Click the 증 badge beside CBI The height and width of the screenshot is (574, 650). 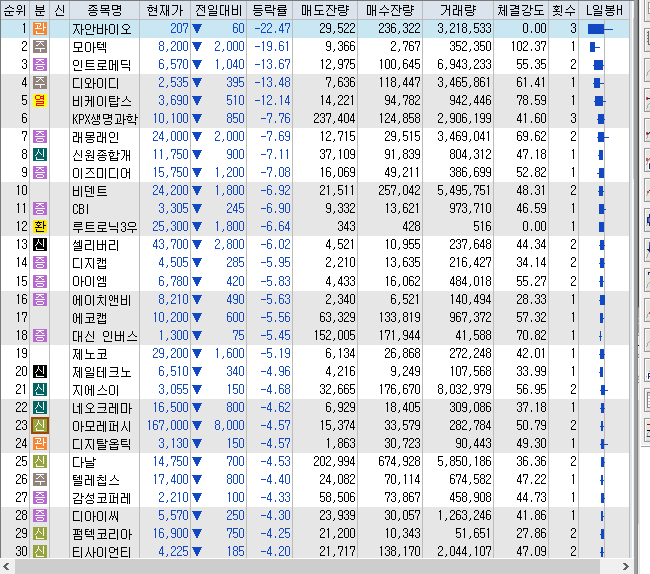coord(40,208)
